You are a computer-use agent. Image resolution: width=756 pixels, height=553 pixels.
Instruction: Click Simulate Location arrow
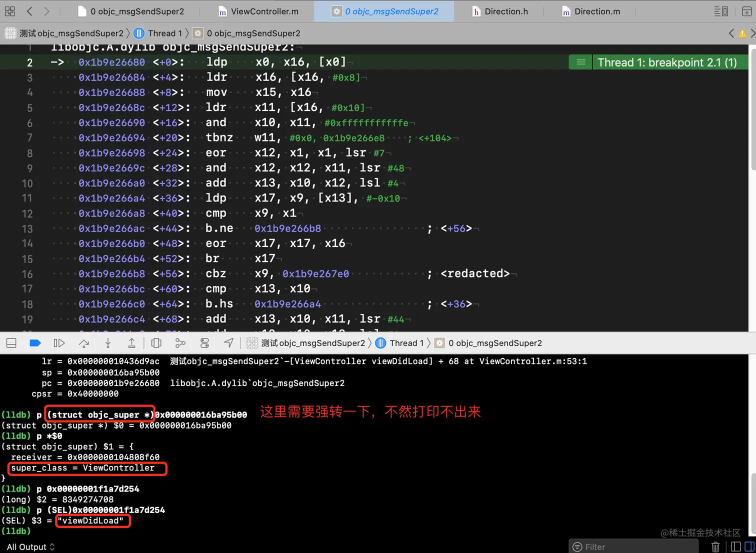click(228, 343)
